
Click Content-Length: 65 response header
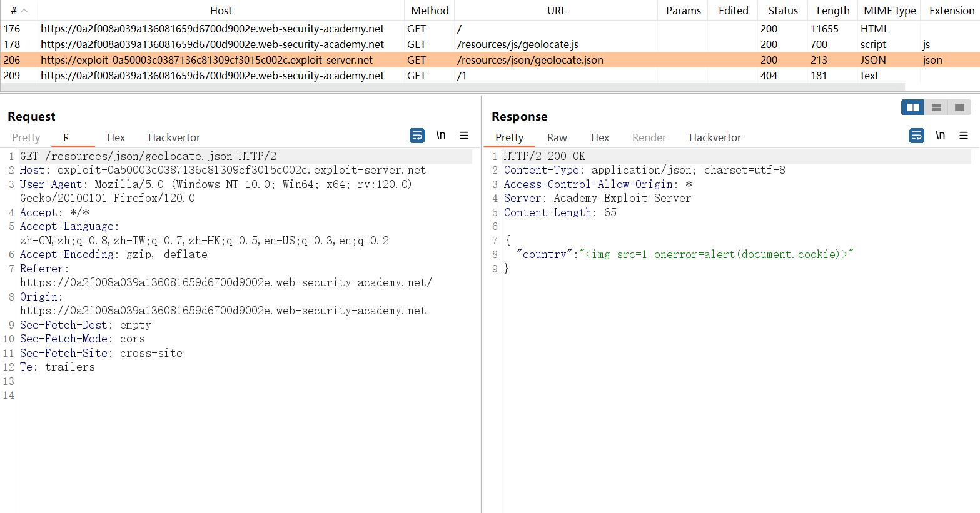point(560,212)
